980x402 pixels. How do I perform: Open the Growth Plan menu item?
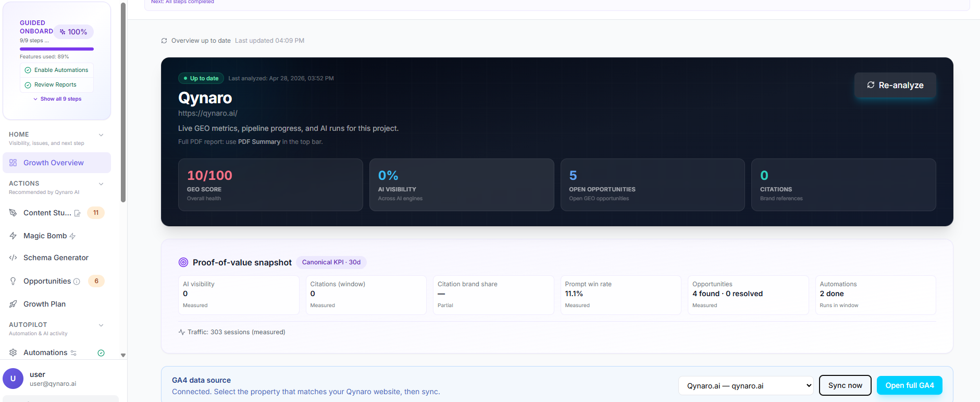pos(57,304)
